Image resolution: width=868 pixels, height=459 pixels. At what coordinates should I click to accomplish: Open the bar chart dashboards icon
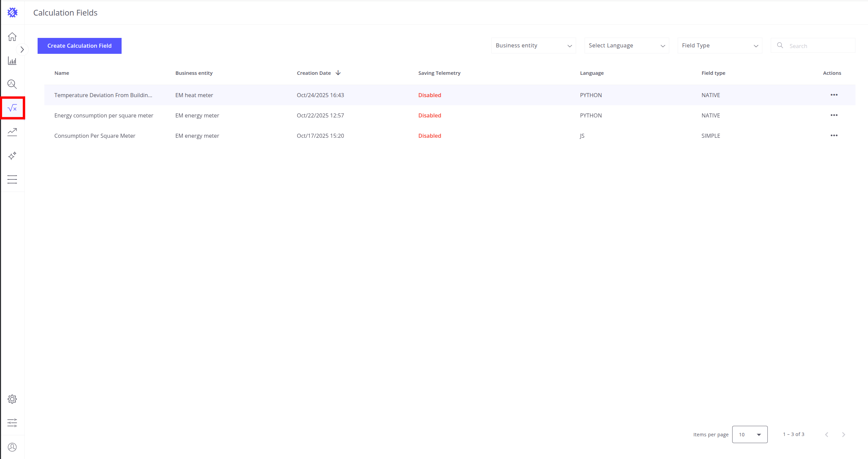point(12,61)
